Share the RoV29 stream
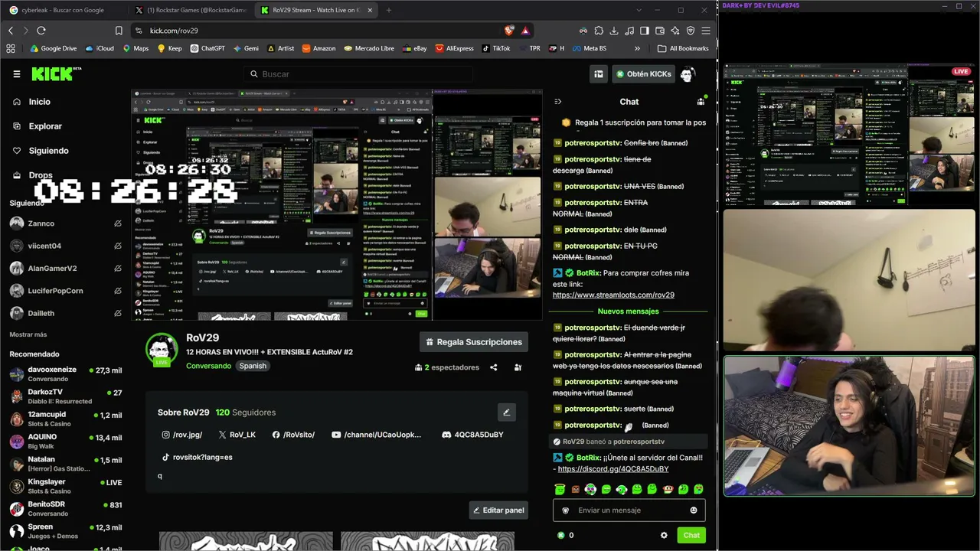The height and width of the screenshot is (551, 980). pyautogui.click(x=493, y=367)
